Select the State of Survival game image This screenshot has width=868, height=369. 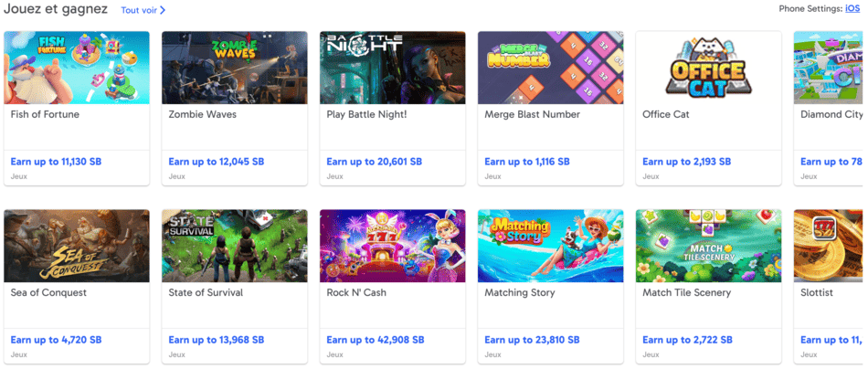[x=235, y=246]
